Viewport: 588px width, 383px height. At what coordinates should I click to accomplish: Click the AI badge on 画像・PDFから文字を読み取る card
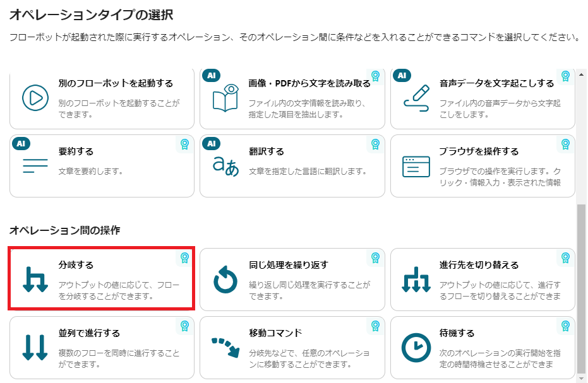point(212,76)
